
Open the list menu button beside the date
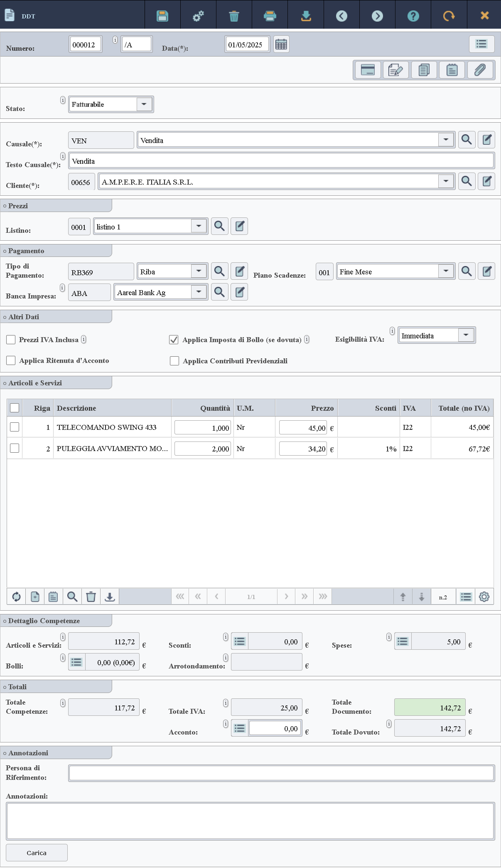[481, 44]
